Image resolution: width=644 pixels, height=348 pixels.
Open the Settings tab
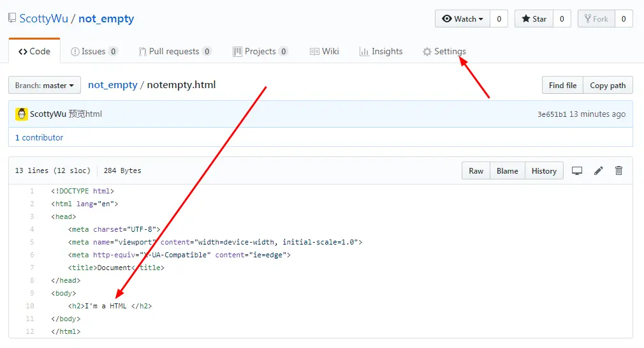(x=444, y=52)
